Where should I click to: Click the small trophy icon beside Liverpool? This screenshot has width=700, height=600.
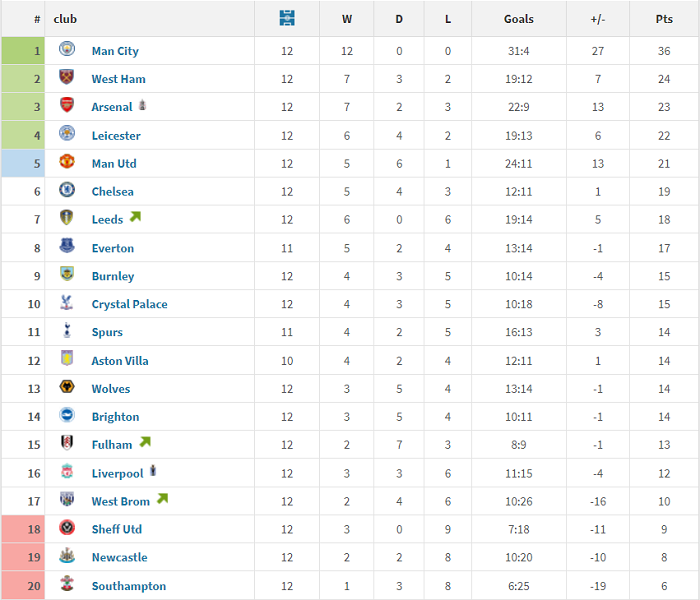click(153, 471)
